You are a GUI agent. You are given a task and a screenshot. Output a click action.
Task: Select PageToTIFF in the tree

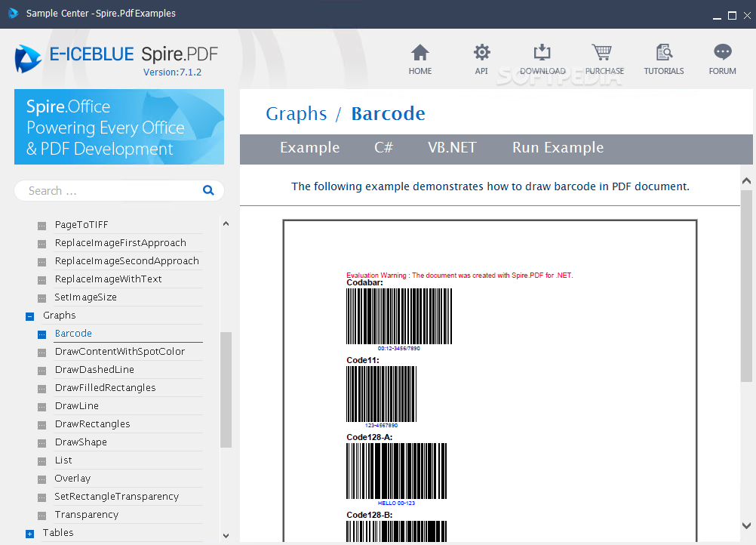[x=81, y=225]
